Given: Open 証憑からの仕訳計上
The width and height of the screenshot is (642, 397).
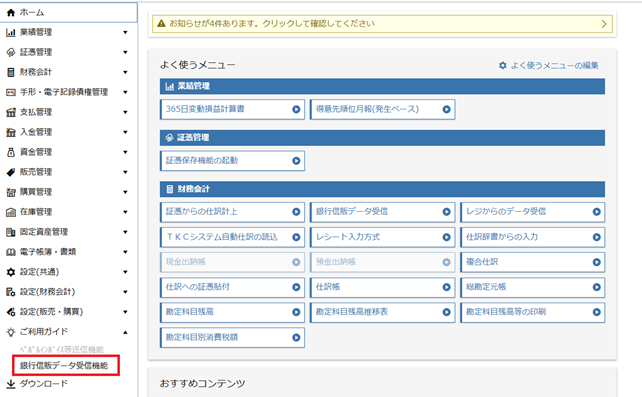Looking at the screenshot, I should click(232, 212).
